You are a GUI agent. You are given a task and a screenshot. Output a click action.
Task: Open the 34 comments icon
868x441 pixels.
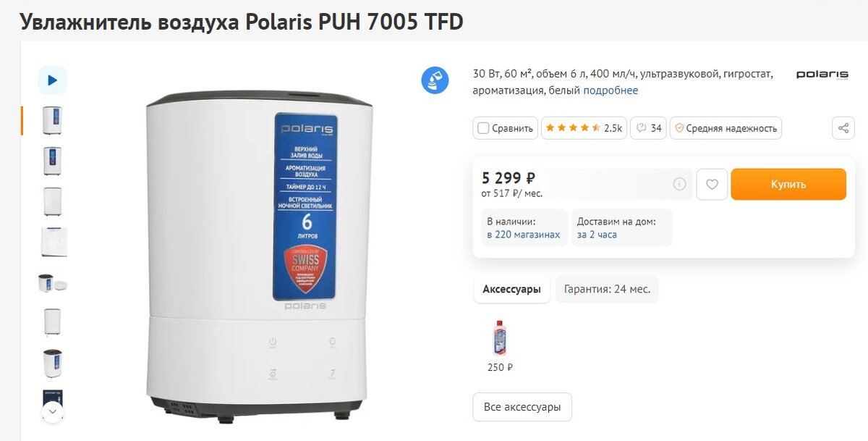point(649,128)
